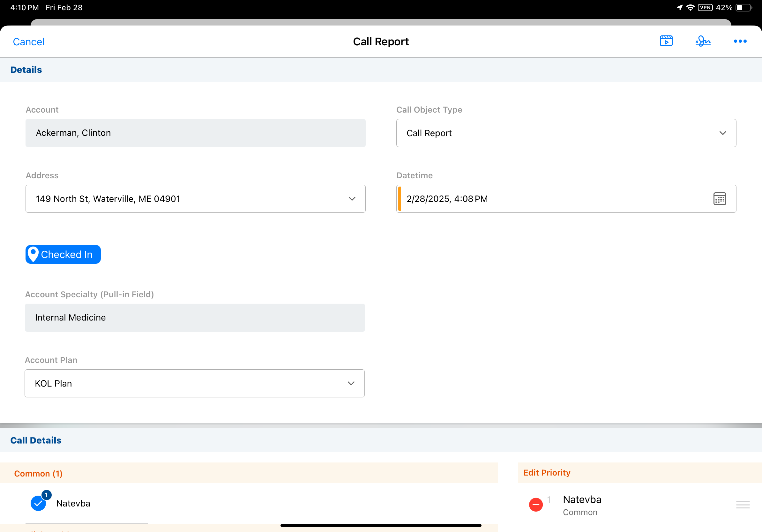Tap the bottom home indicator bar
This screenshot has width=762, height=532.
point(381,525)
